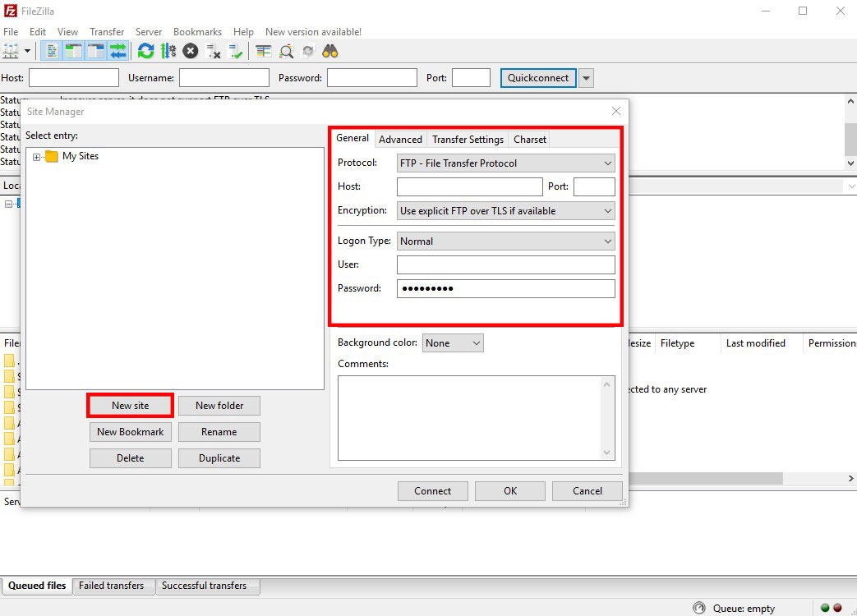The image size is (857, 616).
Task: Click the quickconnect Password field
Action: (x=372, y=77)
